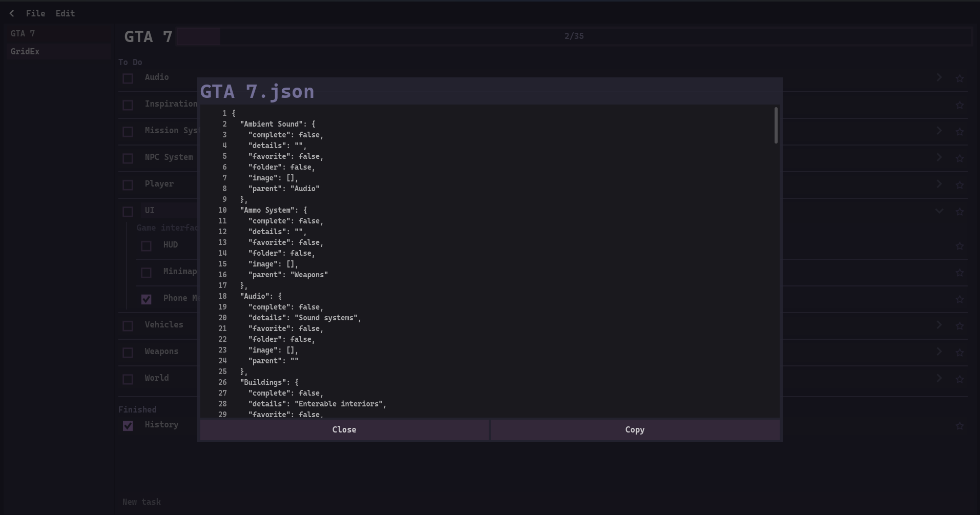Collapse the UI task chevron
Viewport: 980px width, 515px height.
[x=939, y=211]
